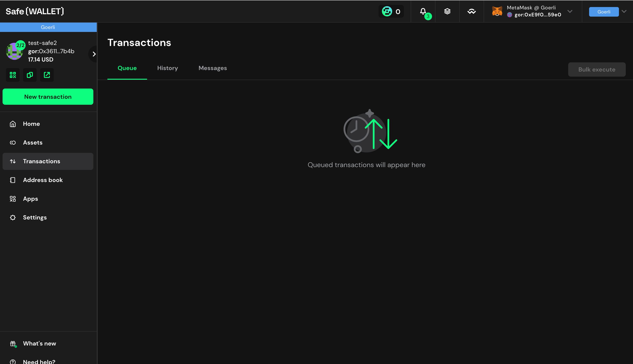Click the chevron beside Goerli network

coord(624,11)
